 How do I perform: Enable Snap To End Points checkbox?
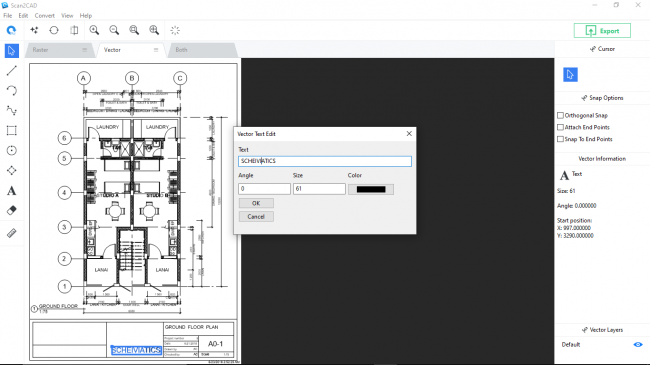coord(560,139)
